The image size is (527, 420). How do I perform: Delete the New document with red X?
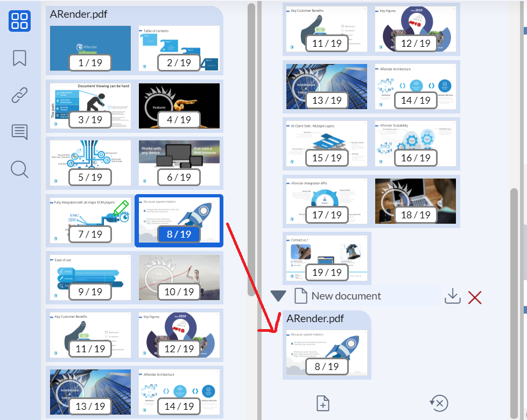474,297
